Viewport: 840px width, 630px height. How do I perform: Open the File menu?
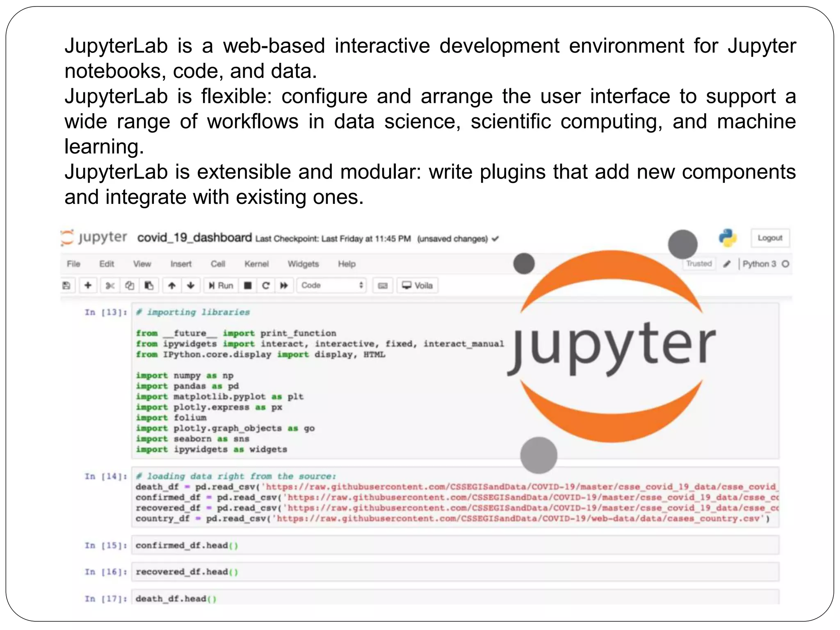73,264
